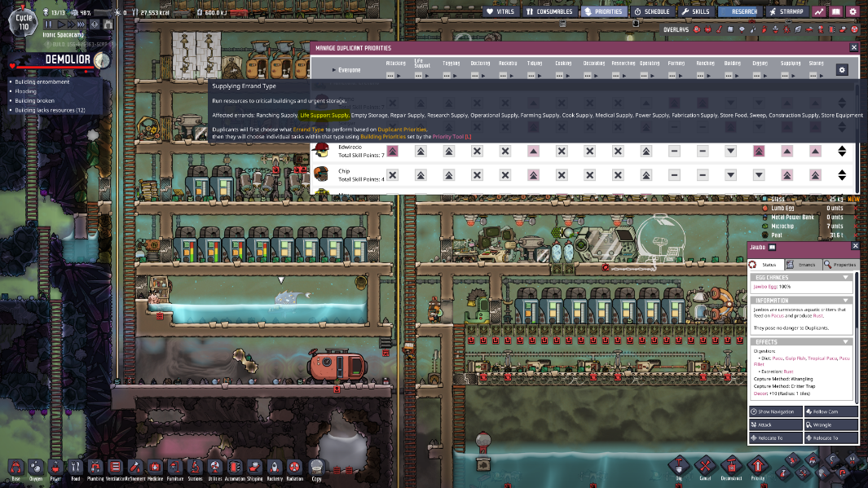Open the Automation build category

(x=235, y=468)
